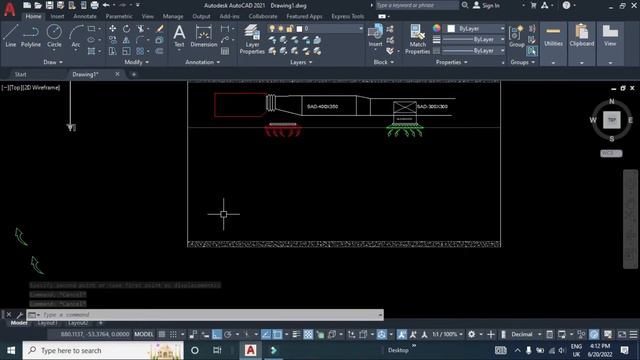This screenshot has width=640, height=360.
Task: Expand the Draw panel dropdown
Action: (x=53, y=62)
